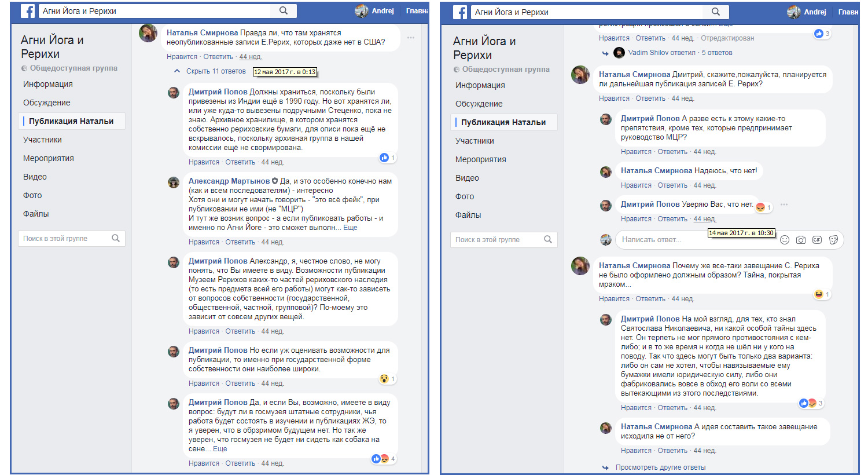
Task: Expand 'Еще' on Александр Мартынов's comment
Action: (x=350, y=228)
